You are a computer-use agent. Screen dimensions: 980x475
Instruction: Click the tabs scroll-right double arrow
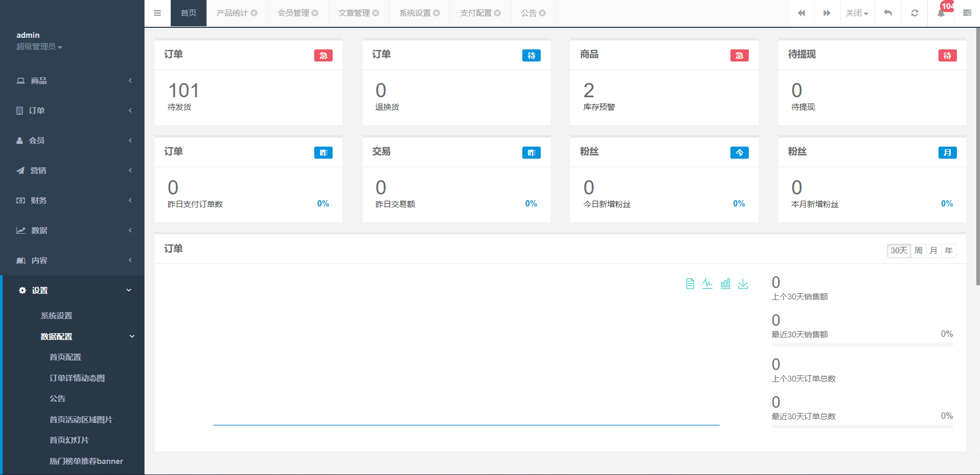click(x=827, y=13)
